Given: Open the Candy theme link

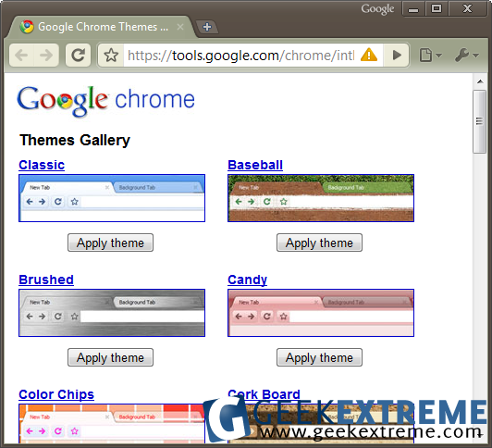Looking at the screenshot, I should [247, 280].
